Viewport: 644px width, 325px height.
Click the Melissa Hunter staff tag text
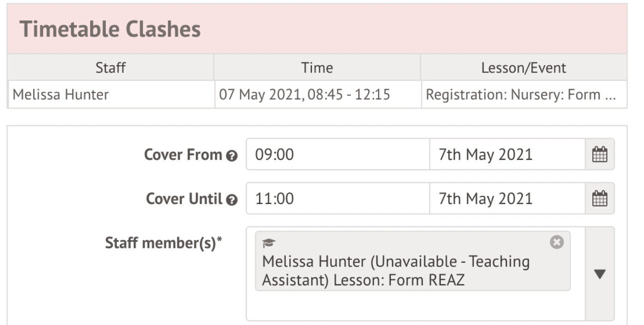[x=395, y=271]
